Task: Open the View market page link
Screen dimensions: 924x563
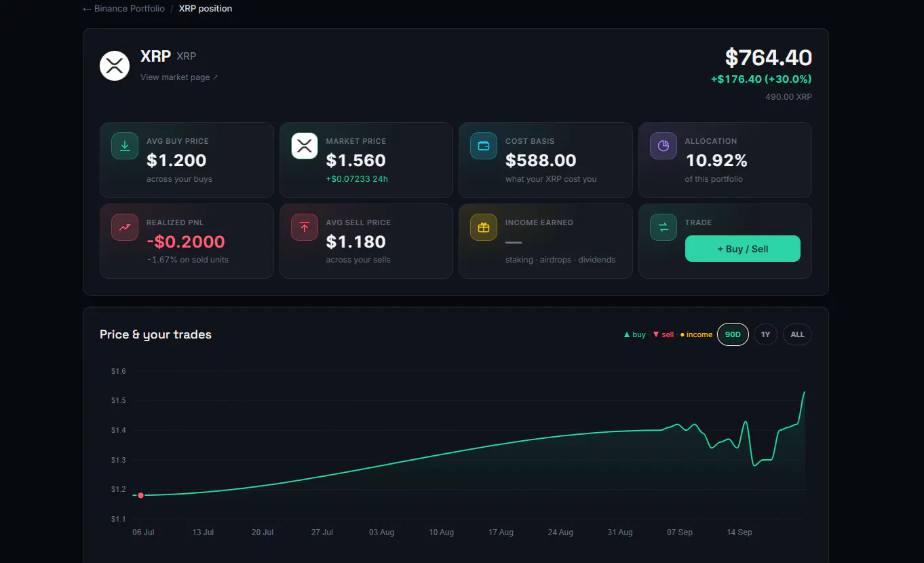Action: (179, 77)
